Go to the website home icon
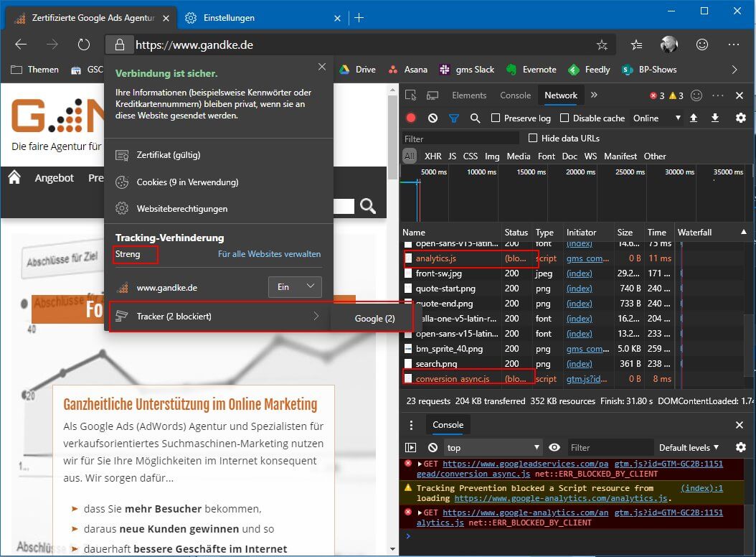Viewport: 756px width, 557px height. pos(14,177)
